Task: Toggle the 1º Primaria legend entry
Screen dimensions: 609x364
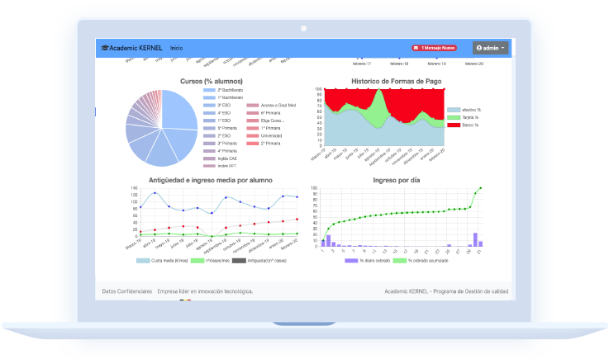Action: [264, 128]
